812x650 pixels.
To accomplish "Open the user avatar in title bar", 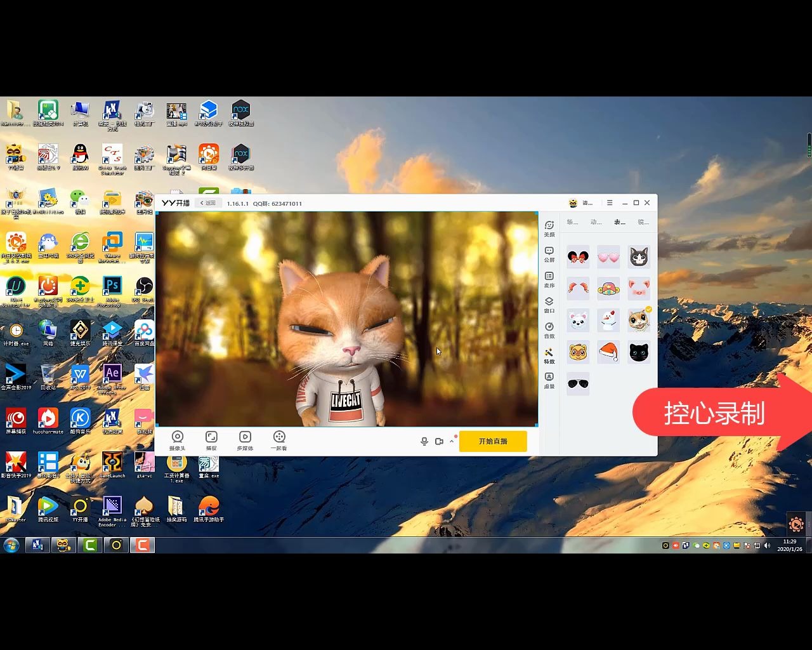I will click(x=573, y=203).
